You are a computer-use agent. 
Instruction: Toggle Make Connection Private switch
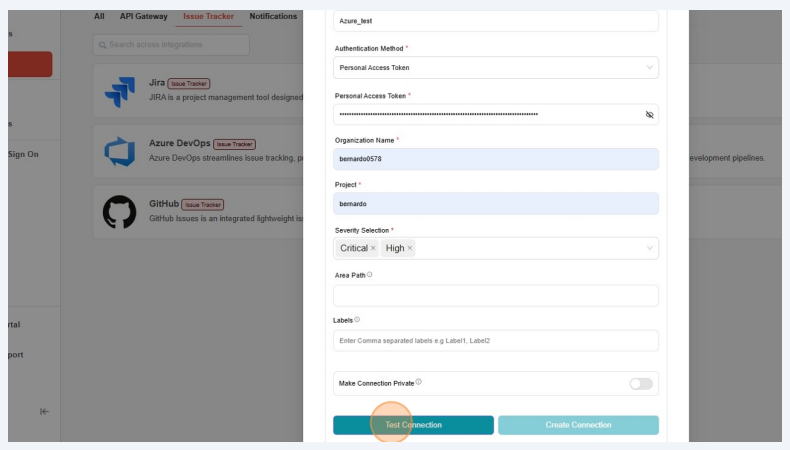click(x=640, y=384)
